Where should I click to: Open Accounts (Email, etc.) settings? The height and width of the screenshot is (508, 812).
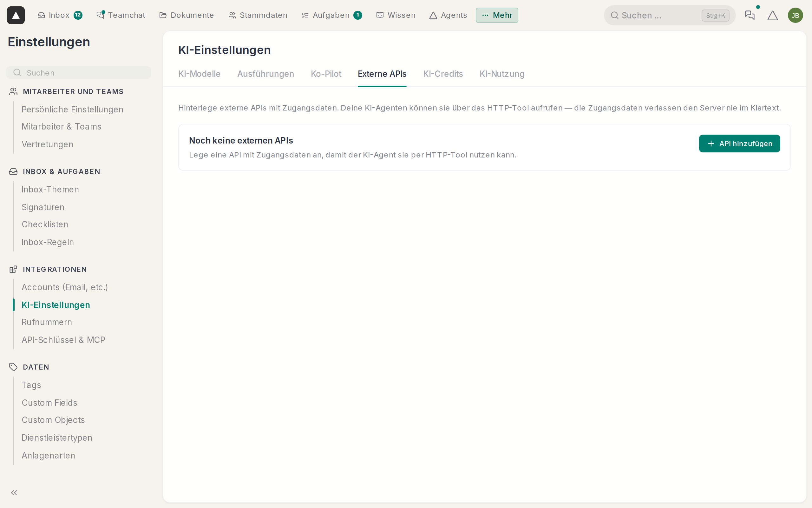pos(65,287)
